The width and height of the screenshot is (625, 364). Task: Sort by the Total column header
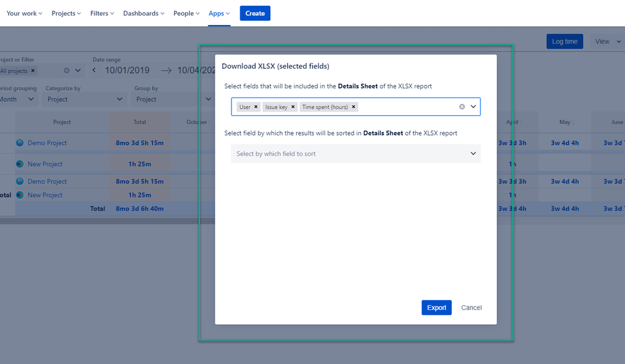140,122
